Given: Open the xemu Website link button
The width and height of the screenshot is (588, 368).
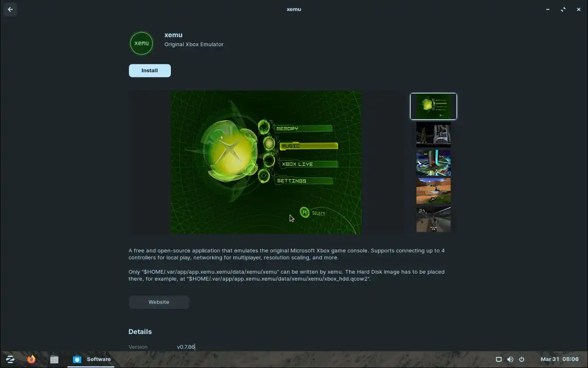Looking at the screenshot, I should pyautogui.click(x=159, y=302).
